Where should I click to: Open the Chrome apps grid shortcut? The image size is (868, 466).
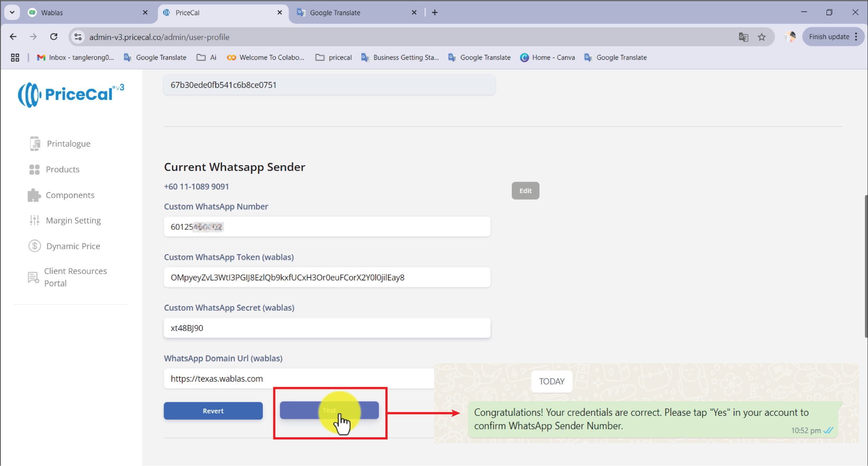tap(15, 58)
